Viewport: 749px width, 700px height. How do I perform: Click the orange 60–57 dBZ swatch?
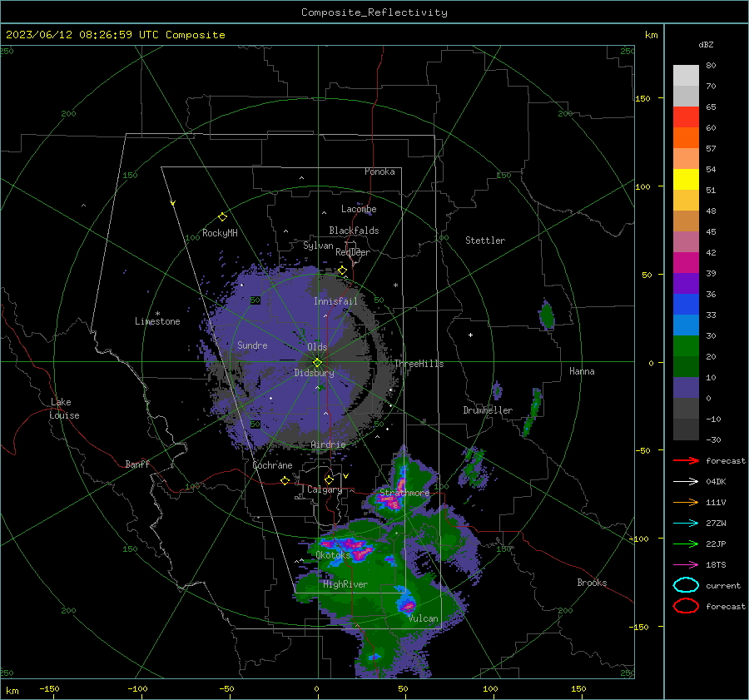point(686,137)
